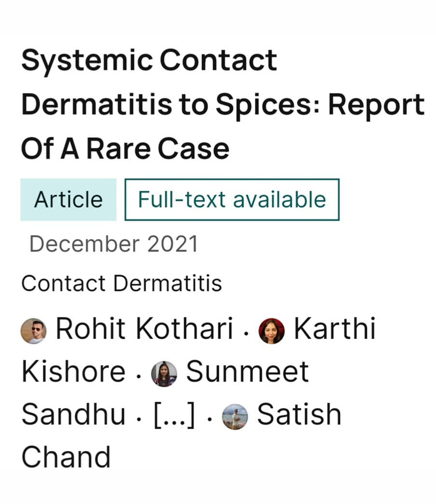Click the surname 'Kishore' in the author list

click(x=73, y=372)
